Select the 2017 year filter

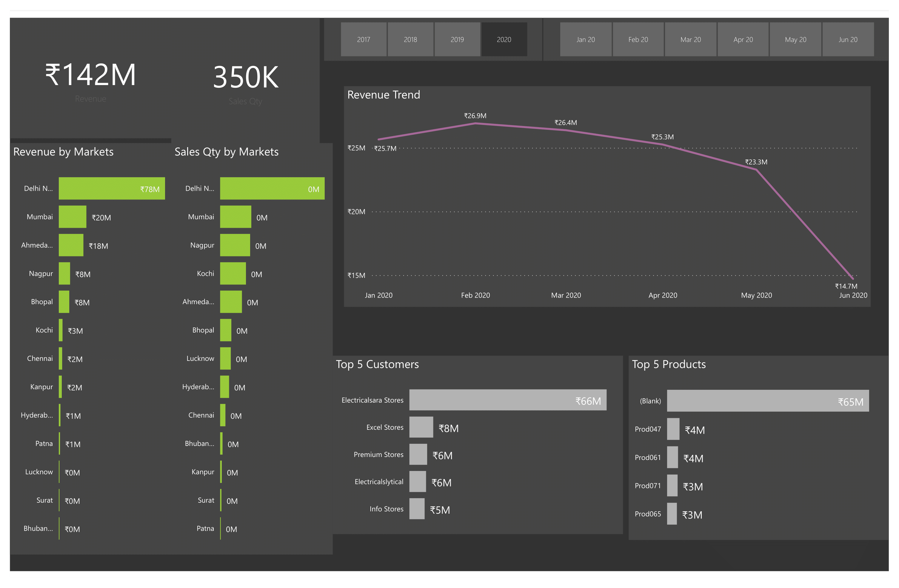point(364,39)
